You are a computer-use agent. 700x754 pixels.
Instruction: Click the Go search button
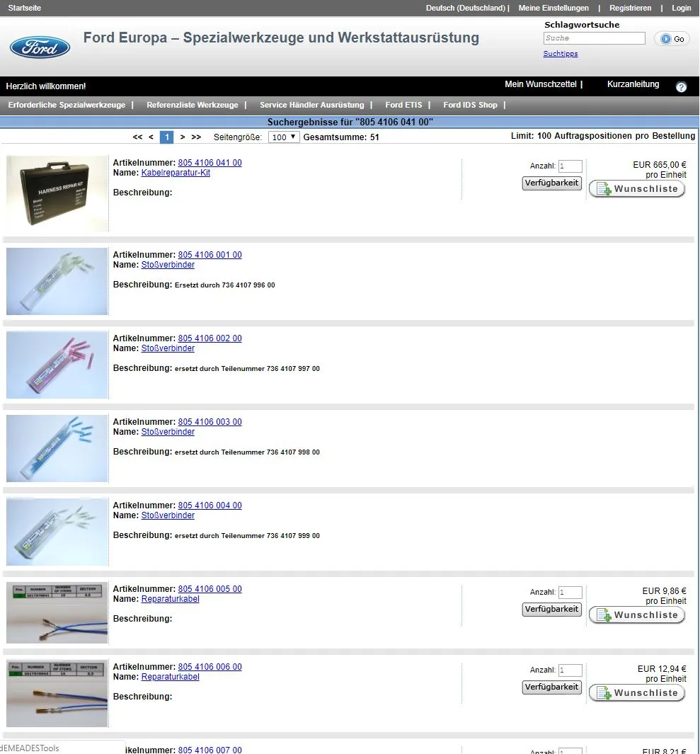672,39
